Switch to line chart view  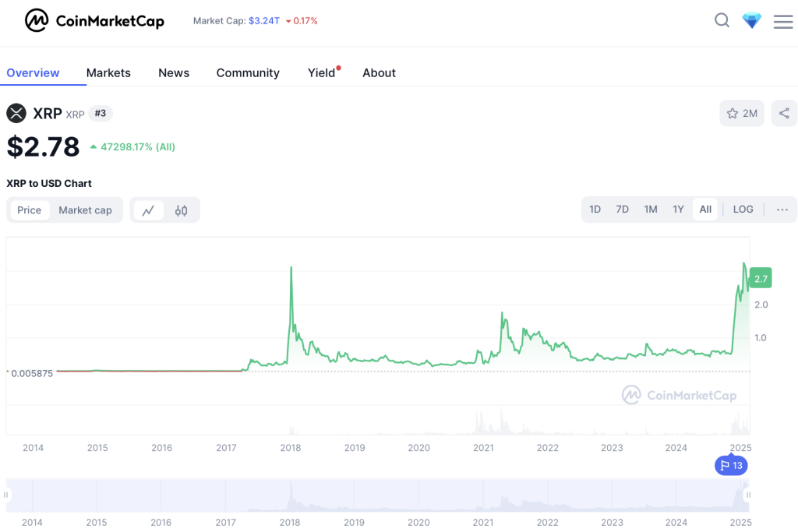point(148,210)
